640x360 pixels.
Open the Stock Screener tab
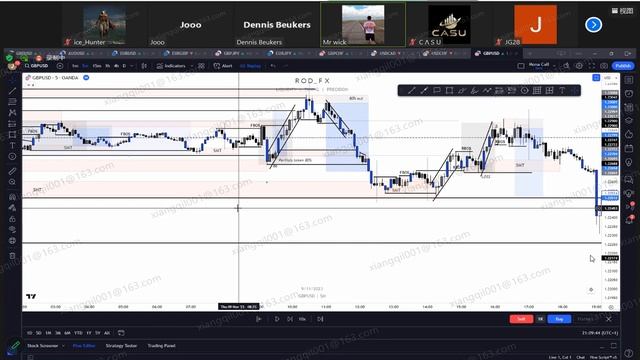pyautogui.click(x=42, y=346)
